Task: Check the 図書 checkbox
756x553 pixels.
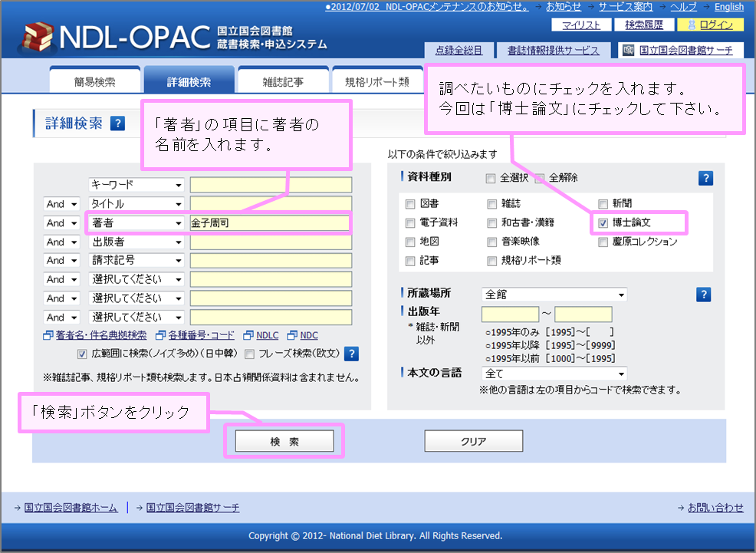Action: pos(410,204)
